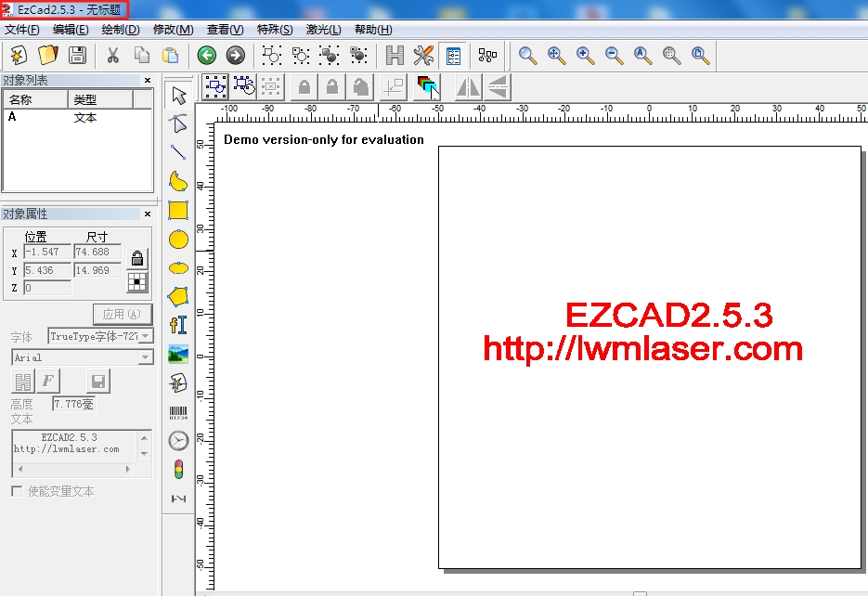Expand the TrueType font type dropdown

(146, 336)
